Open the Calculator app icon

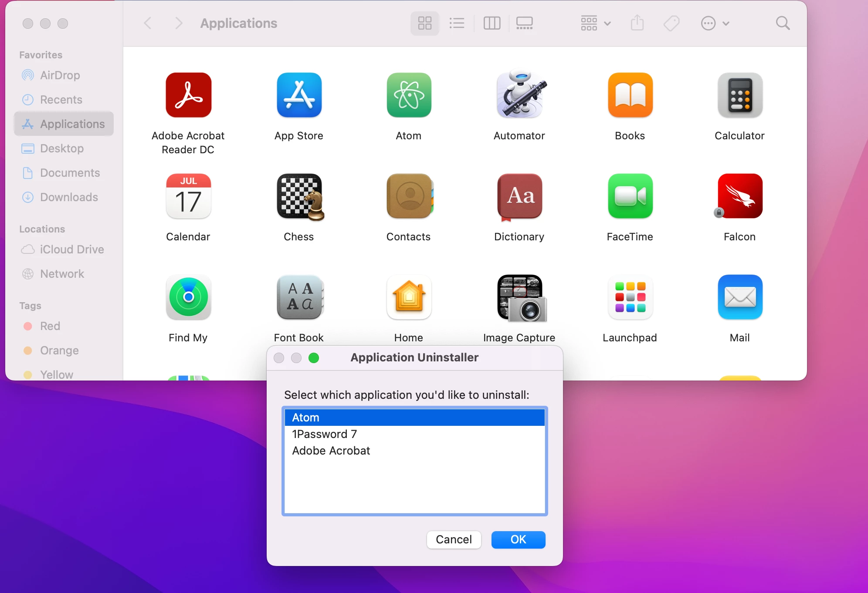740,95
